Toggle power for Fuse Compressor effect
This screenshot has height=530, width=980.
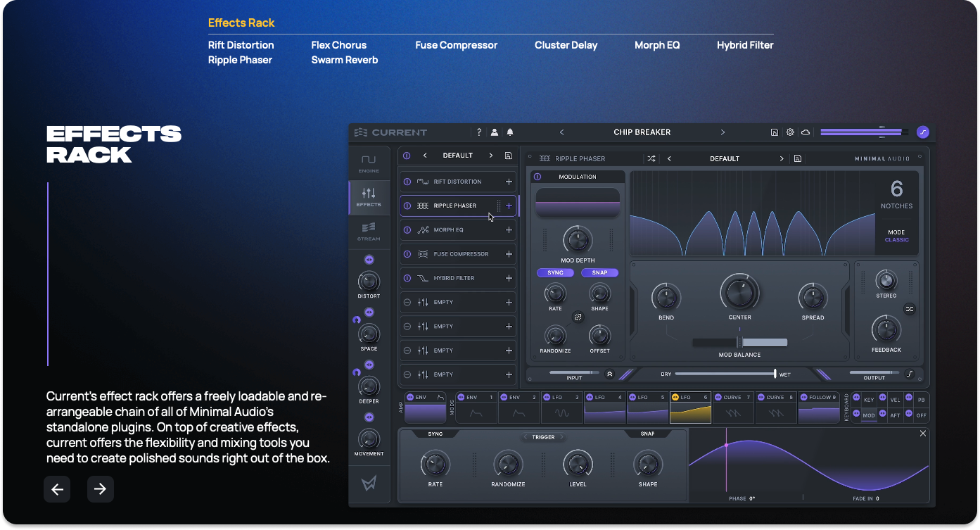407,254
